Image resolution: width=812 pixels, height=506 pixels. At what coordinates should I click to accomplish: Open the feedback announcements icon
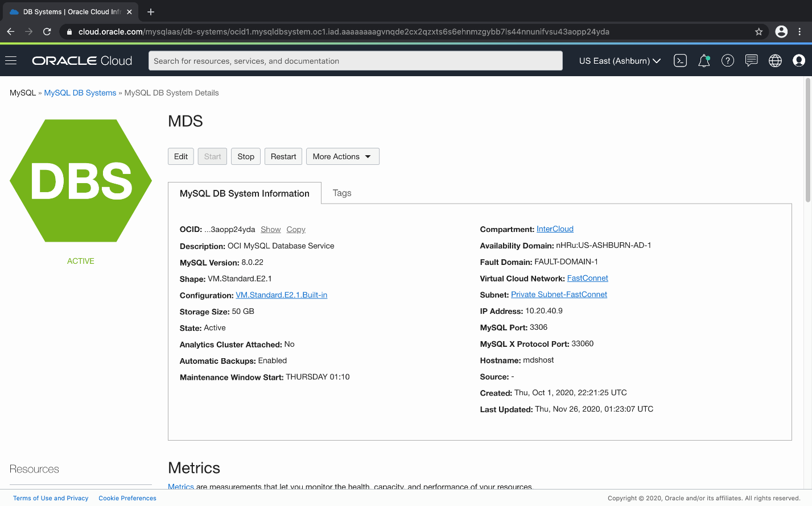point(751,60)
